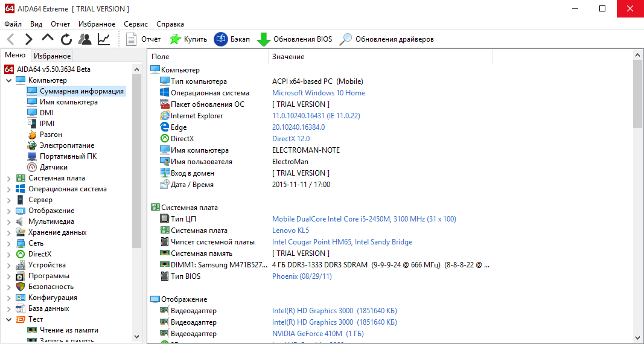Click the Back navigation arrow
This screenshot has height=344, width=644.
[x=11, y=39]
